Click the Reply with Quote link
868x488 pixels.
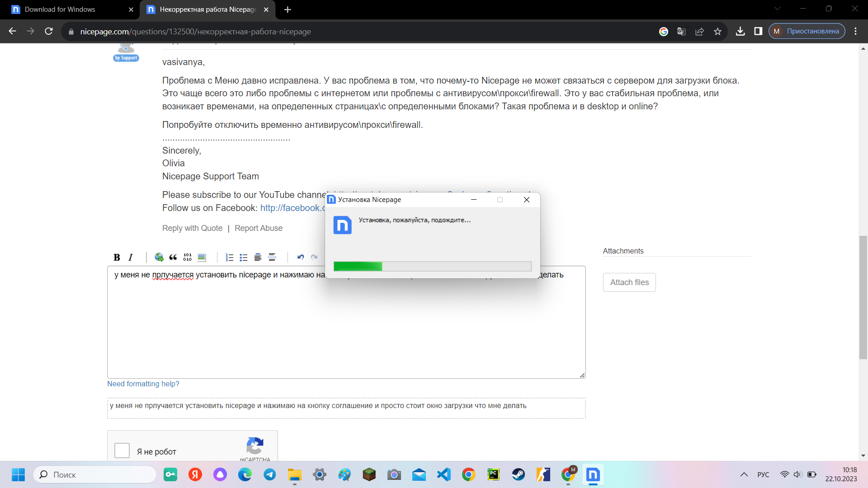pos(192,228)
